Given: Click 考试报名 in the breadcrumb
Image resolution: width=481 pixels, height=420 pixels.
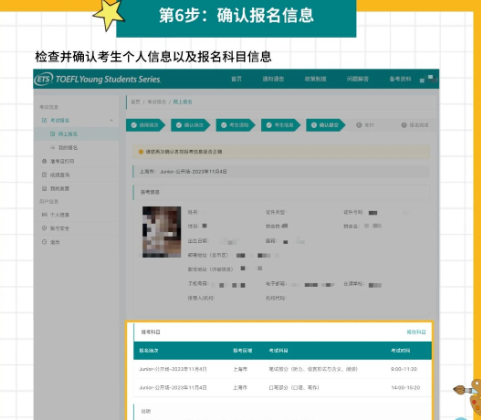Looking at the screenshot, I should click(157, 102).
